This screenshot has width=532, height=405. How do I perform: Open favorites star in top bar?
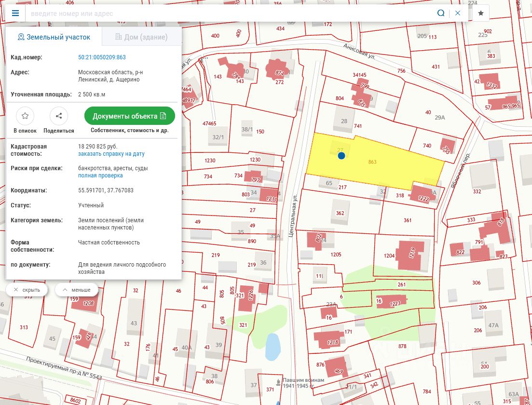tap(481, 13)
